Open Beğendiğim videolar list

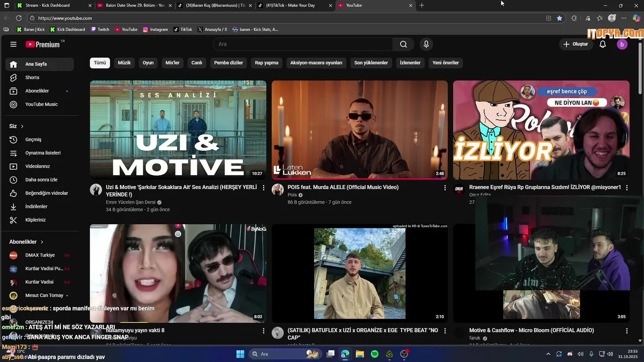coord(40,193)
